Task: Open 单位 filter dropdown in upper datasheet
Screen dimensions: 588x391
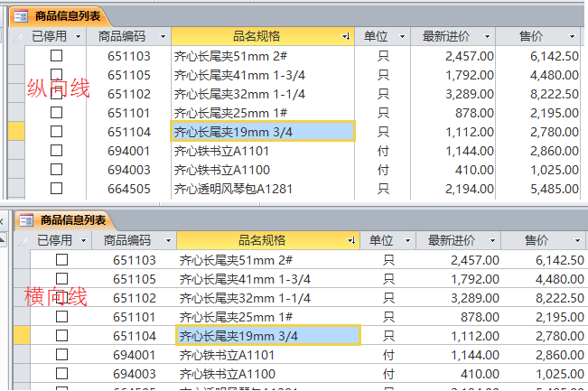Action: 402,37
